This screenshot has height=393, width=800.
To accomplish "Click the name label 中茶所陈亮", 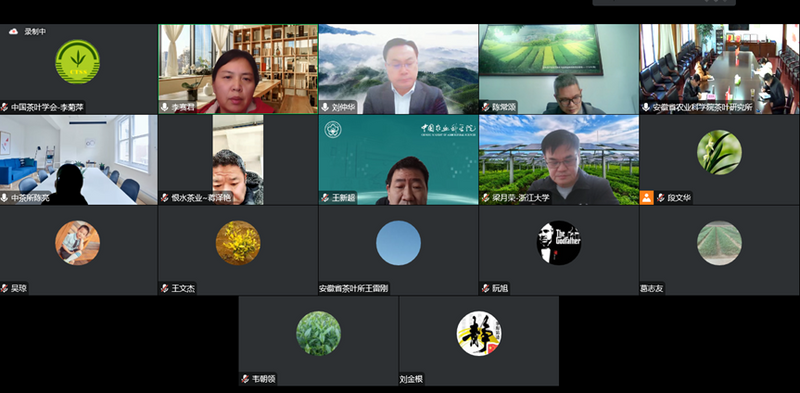I will [30, 198].
